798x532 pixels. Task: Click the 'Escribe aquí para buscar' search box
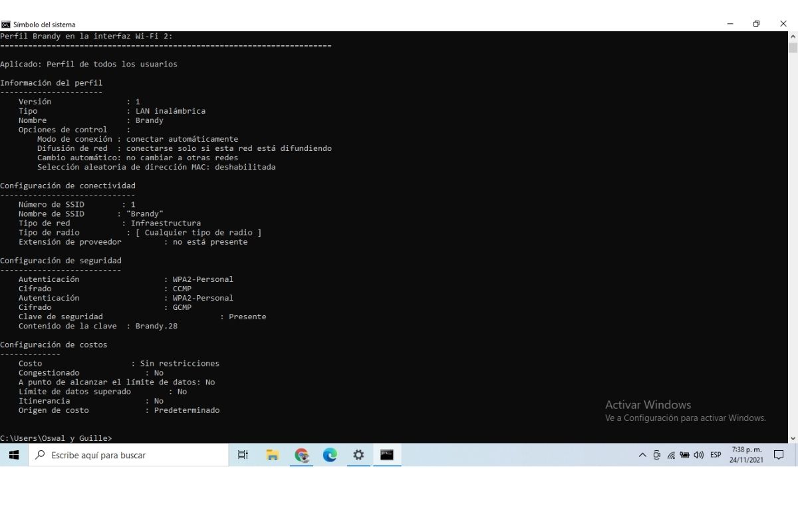pyautogui.click(x=128, y=456)
